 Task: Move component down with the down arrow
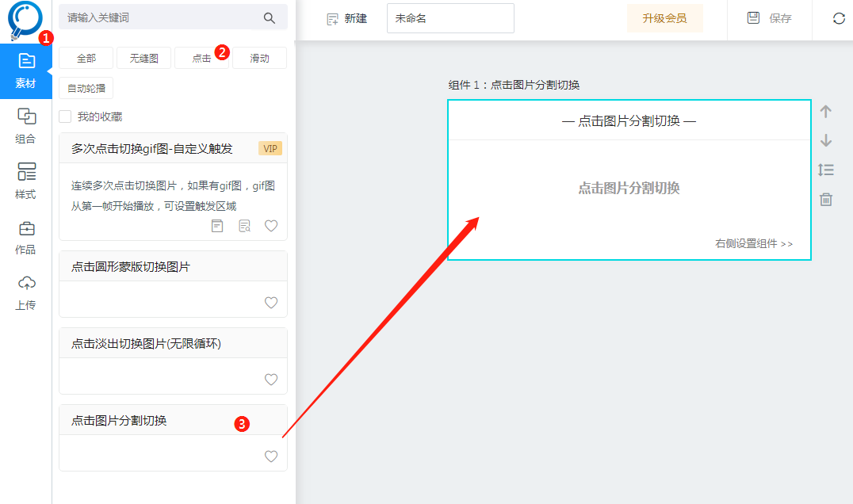tap(826, 140)
